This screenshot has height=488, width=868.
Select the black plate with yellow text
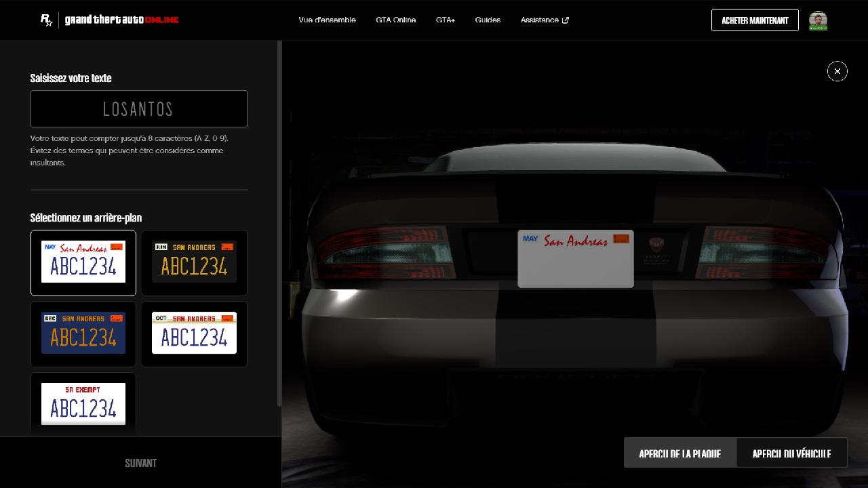[x=194, y=262]
